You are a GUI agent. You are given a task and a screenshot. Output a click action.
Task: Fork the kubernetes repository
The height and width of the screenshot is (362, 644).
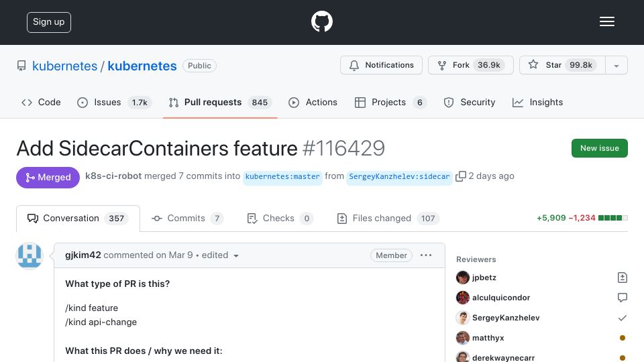coord(471,65)
